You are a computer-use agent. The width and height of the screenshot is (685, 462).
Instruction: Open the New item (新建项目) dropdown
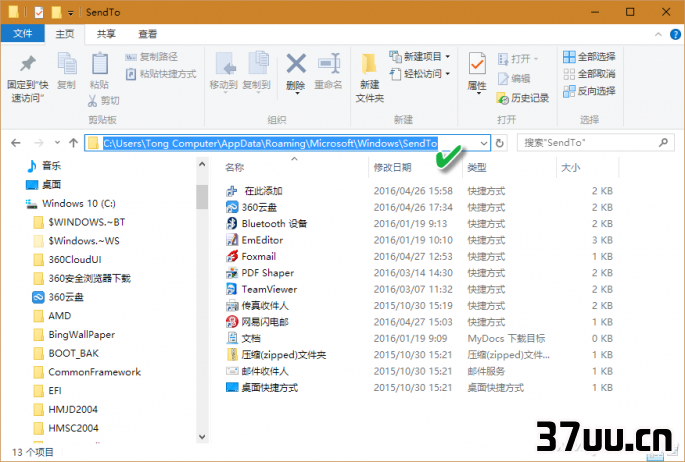[x=419, y=56]
